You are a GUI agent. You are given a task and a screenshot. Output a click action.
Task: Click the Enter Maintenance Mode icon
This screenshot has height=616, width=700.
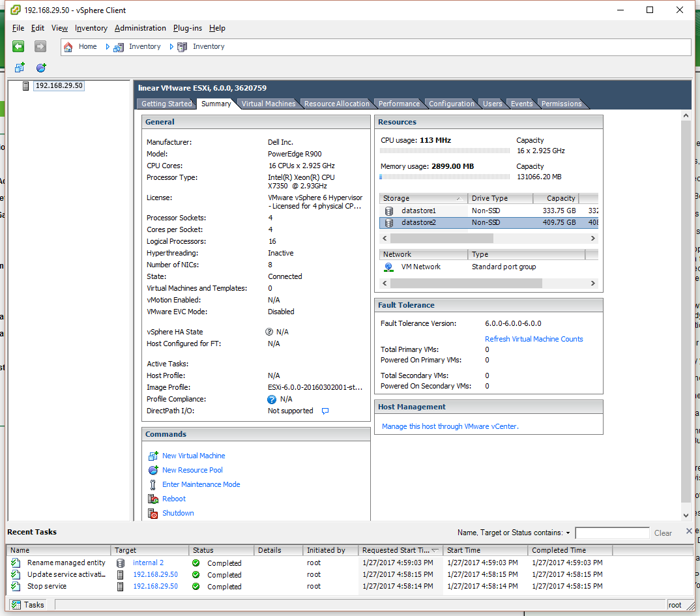(153, 484)
